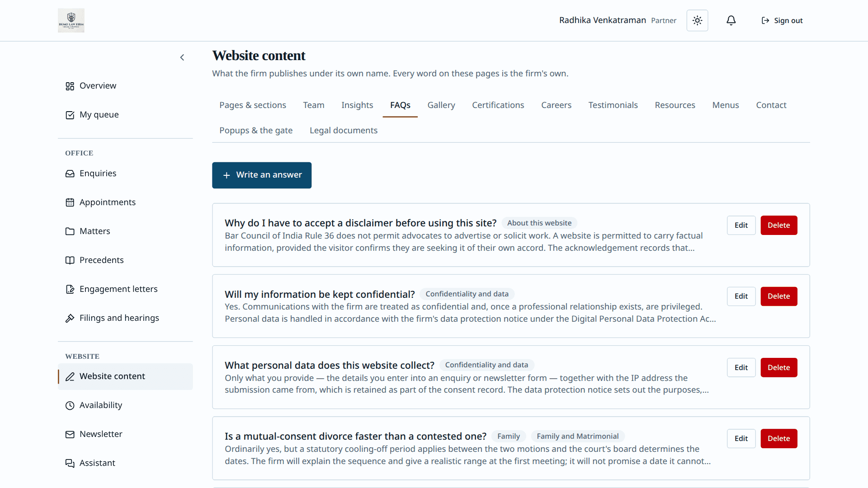
Task: Delete the disclaimer FAQ entry
Action: pos(778,225)
